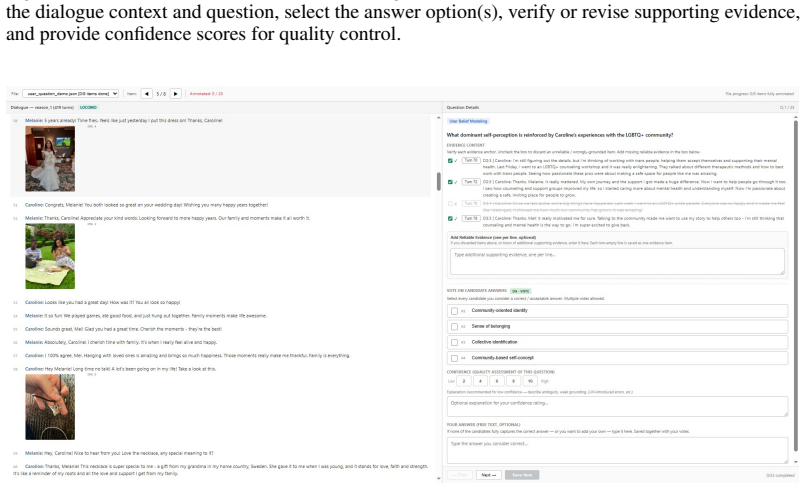Viewport: 806px width, 489px height.
Task: Check the discarded strikethrough evidence checkbox
Action: point(450,204)
